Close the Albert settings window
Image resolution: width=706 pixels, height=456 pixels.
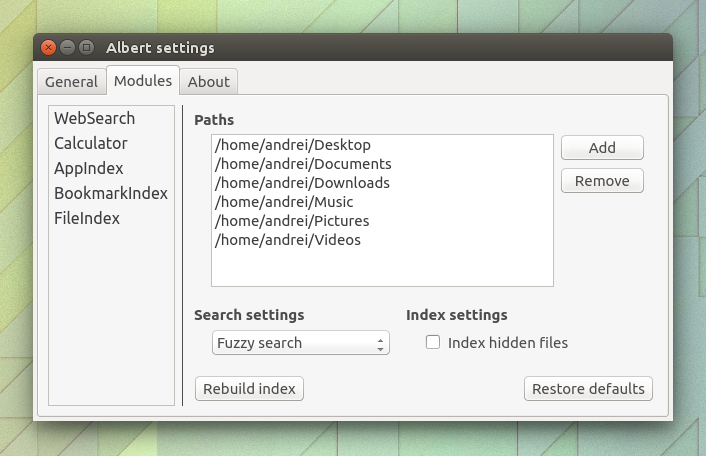pos(49,47)
